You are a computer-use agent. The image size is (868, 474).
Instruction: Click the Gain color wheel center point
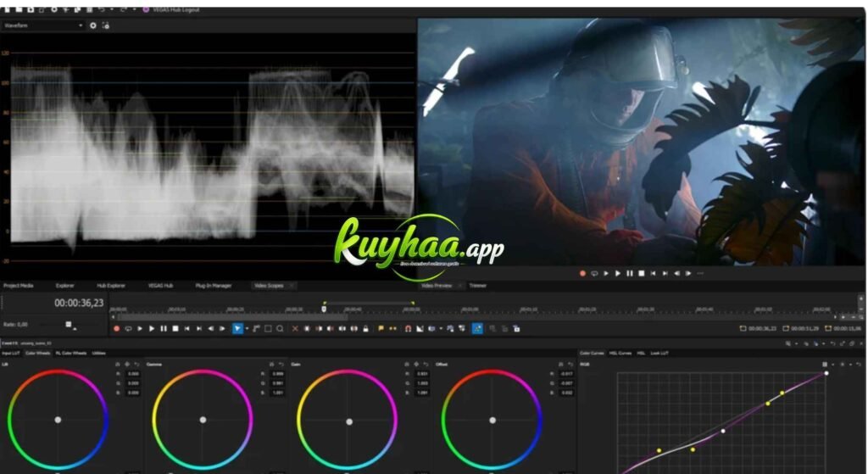[348, 421]
